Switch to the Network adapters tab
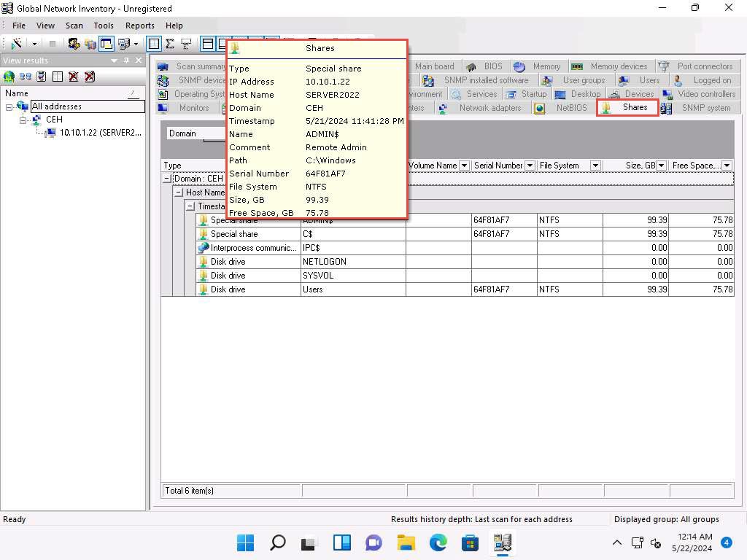The height and width of the screenshot is (560, 747). pos(489,108)
